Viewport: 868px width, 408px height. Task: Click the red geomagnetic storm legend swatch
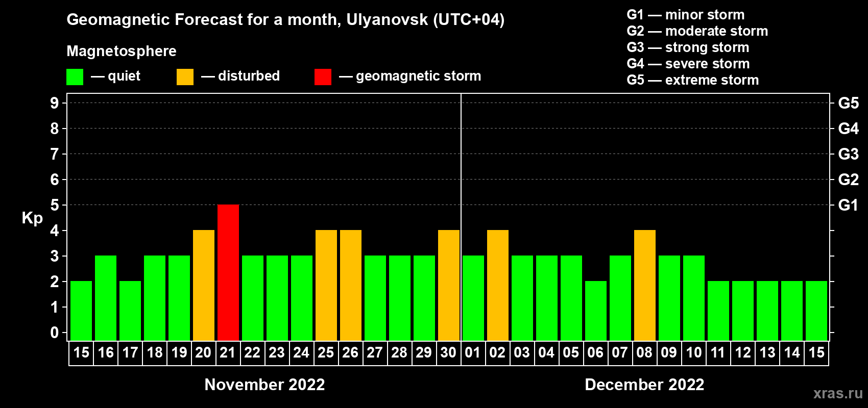pyautogui.click(x=323, y=77)
